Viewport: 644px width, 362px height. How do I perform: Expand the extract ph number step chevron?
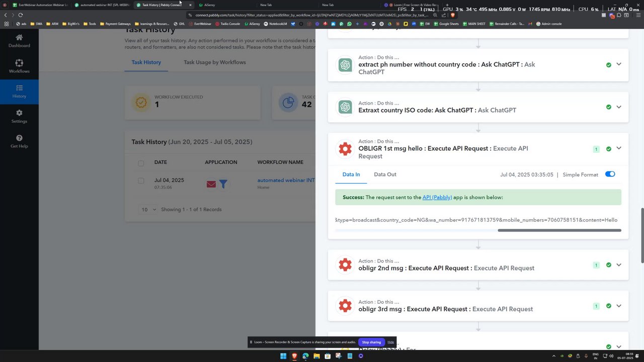pos(619,64)
